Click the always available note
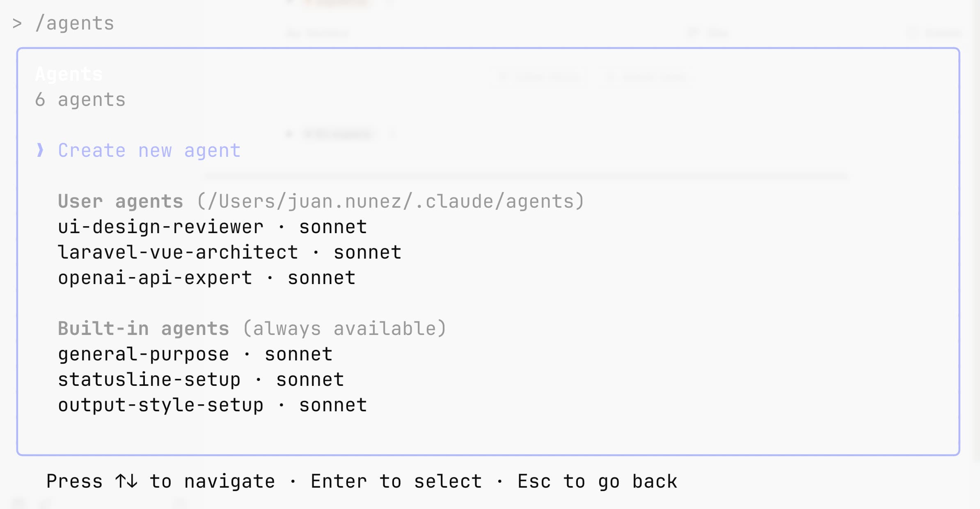 coord(344,329)
